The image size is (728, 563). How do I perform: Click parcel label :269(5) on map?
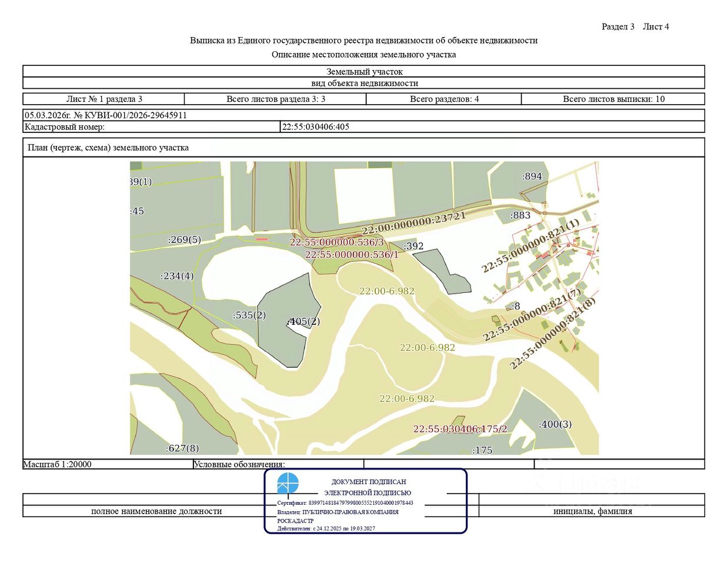click(x=185, y=239)
